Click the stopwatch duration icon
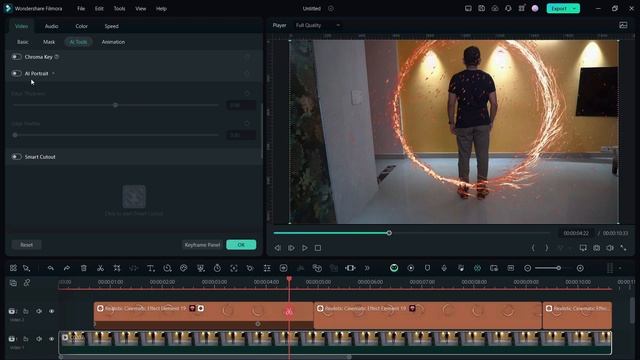The image size is (640, 360). pos(217,268)
